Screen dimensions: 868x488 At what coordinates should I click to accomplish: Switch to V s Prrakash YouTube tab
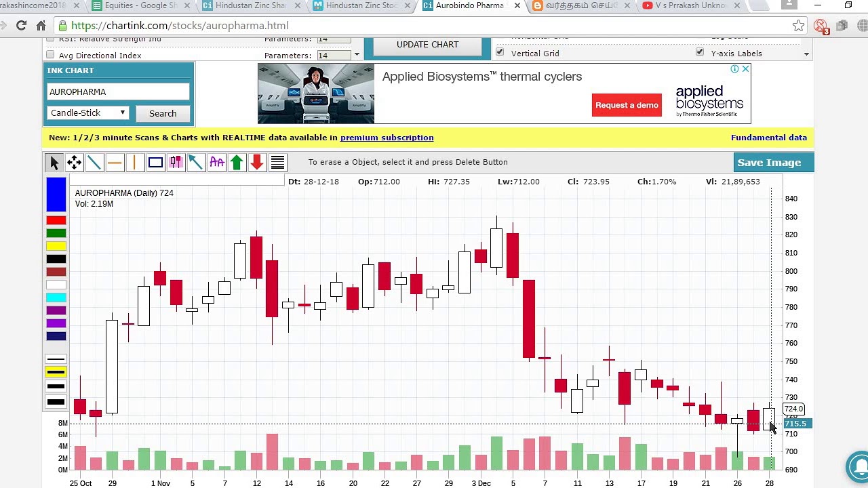coord(692,6)
